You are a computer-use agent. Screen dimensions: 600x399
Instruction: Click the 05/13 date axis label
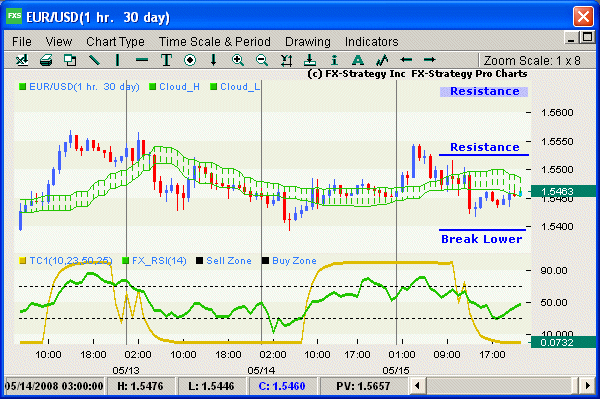coord(126,370)
